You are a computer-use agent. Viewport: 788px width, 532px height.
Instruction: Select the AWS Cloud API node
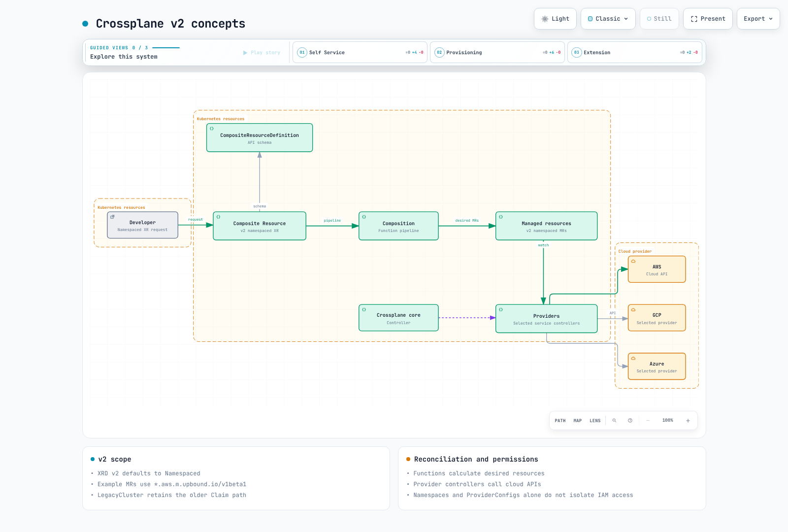(657, 269)
